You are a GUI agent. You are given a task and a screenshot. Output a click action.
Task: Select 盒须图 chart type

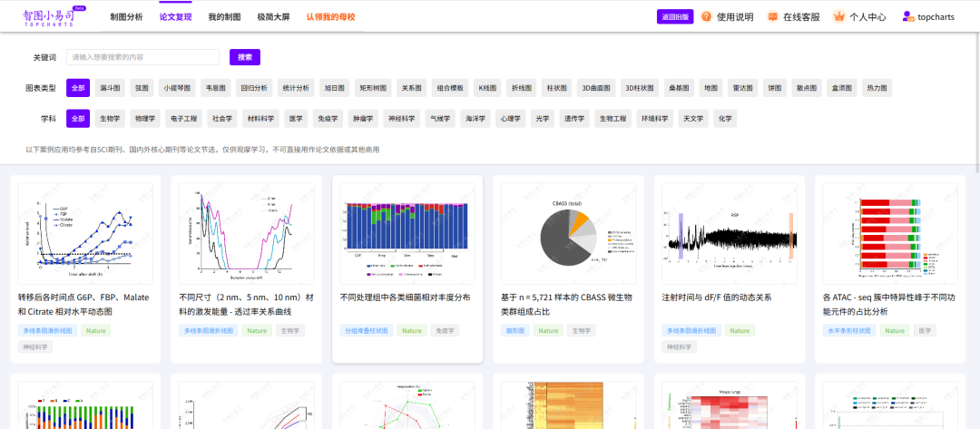point(842,88)
